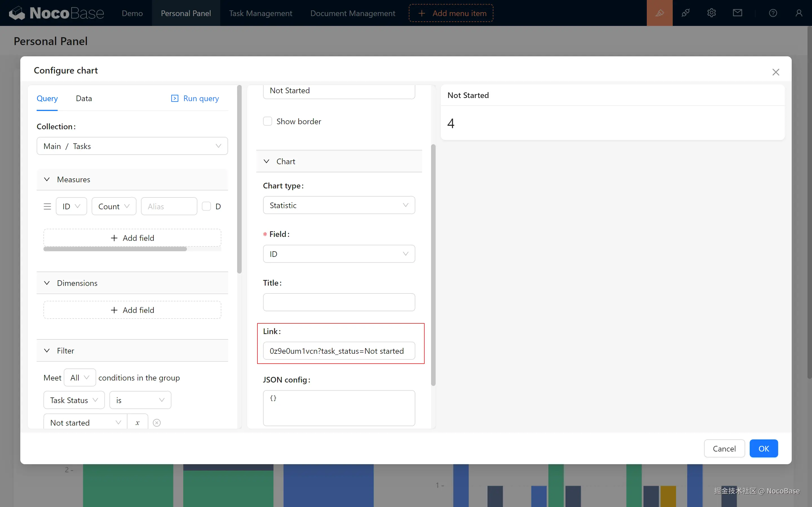Collapse the Measures section
The image size is (812, 507).
47,179
